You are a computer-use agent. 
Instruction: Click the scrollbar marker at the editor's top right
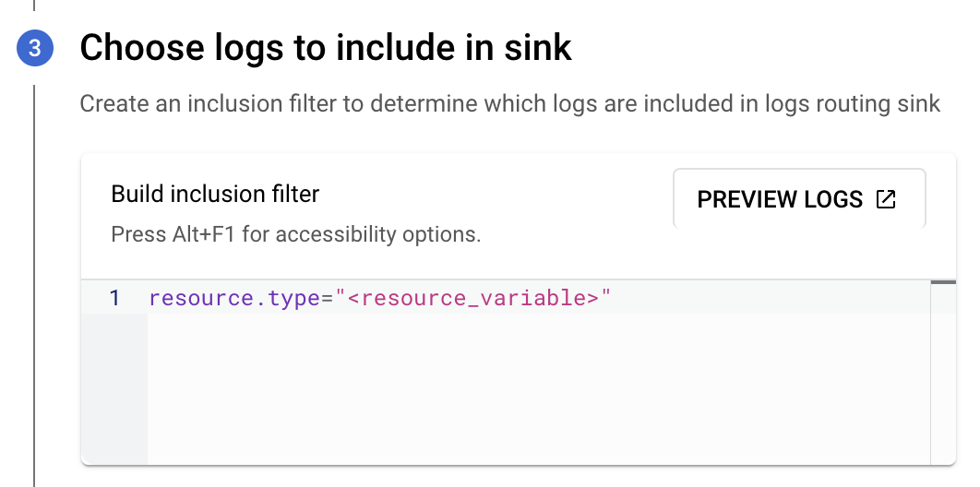pyautogui.click(x=943, y=283)
